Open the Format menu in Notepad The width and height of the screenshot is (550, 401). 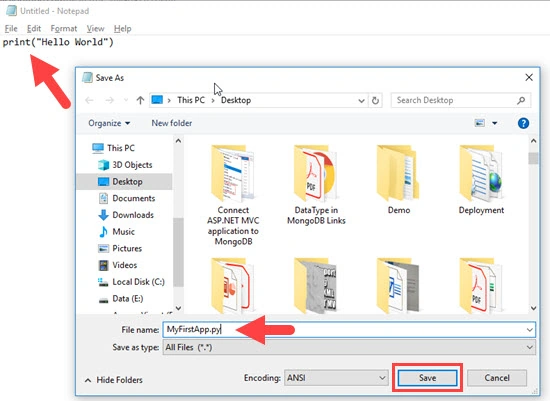(63, 28)
